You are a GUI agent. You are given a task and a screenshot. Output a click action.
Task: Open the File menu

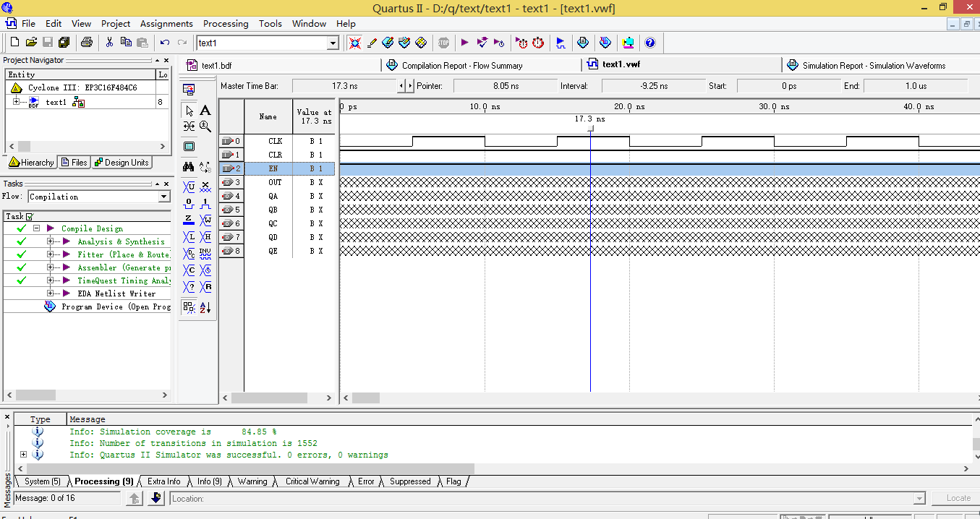point(28,24)
